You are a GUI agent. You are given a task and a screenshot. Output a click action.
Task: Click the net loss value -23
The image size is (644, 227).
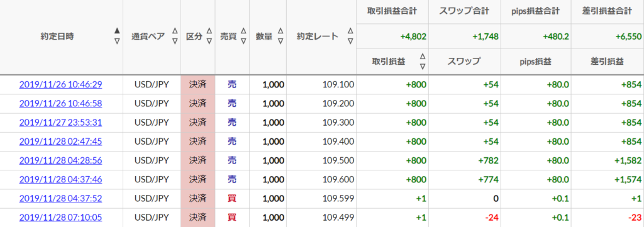click(x=635, y=217)
